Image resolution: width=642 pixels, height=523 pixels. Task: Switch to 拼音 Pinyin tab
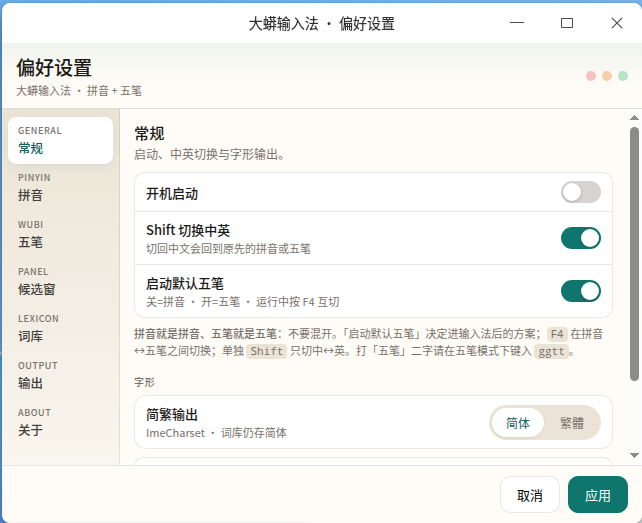tap(61, 188)
